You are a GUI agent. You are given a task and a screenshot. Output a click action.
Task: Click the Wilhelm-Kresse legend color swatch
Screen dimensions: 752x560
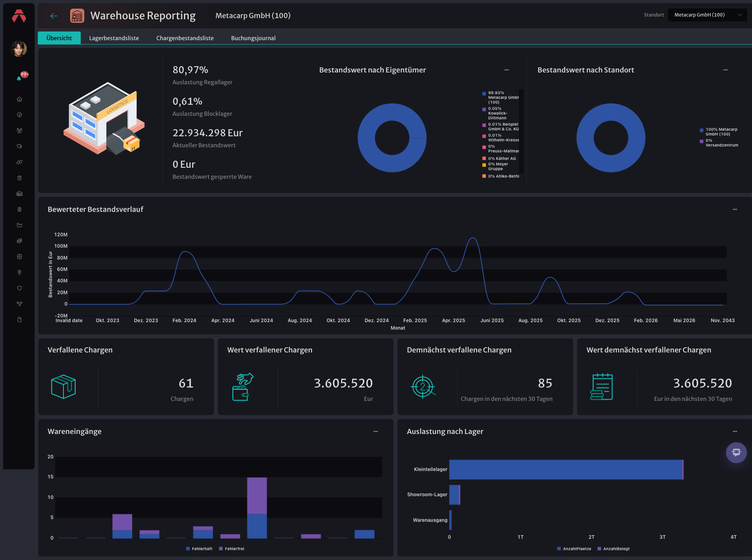click(484, 136)
